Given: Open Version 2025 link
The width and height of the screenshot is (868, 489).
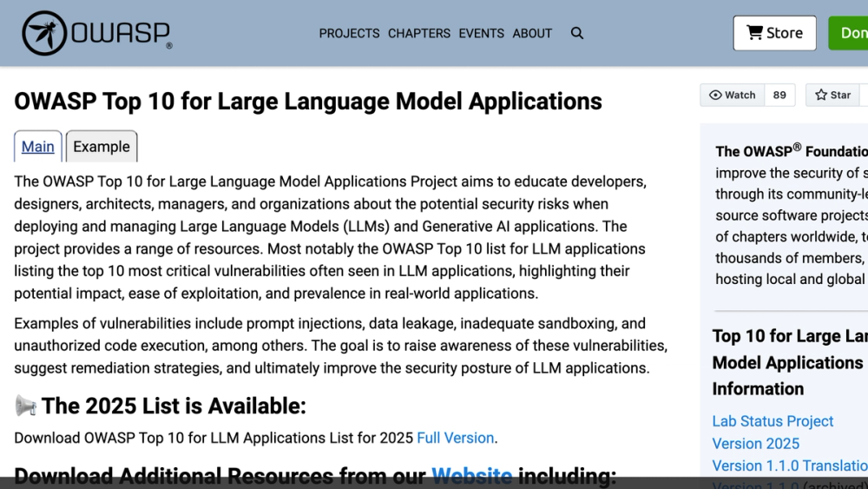Looking at the screenshot, I should tap(756, 444).
